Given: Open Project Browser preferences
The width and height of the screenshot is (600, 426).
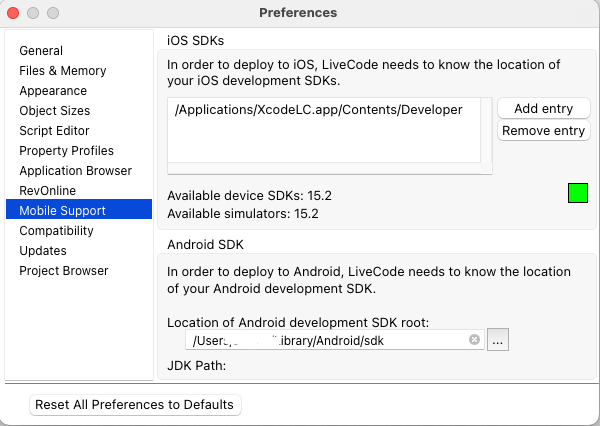Looking at the screenshot, I should coord(64,270).
